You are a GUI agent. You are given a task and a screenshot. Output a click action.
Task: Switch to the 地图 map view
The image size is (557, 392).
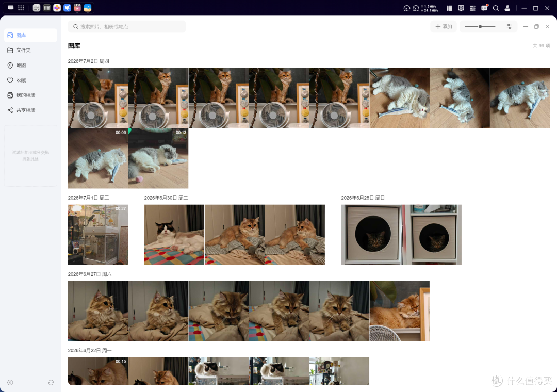[30, 65]
